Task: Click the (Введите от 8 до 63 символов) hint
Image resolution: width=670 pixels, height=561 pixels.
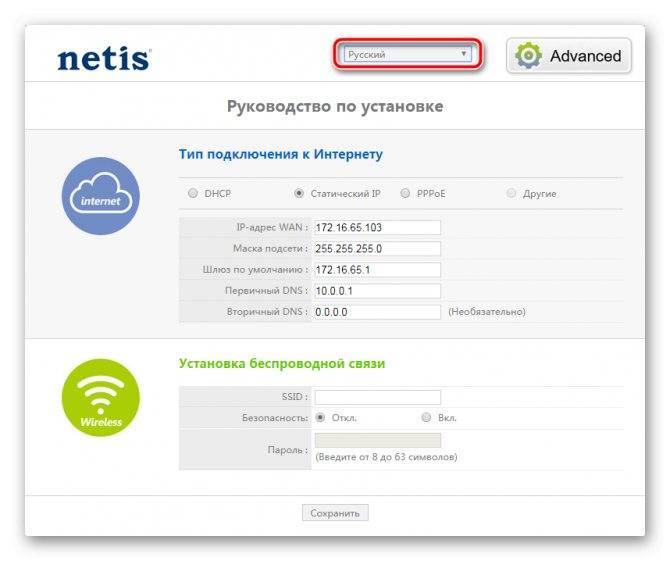Action: (386, 457)
